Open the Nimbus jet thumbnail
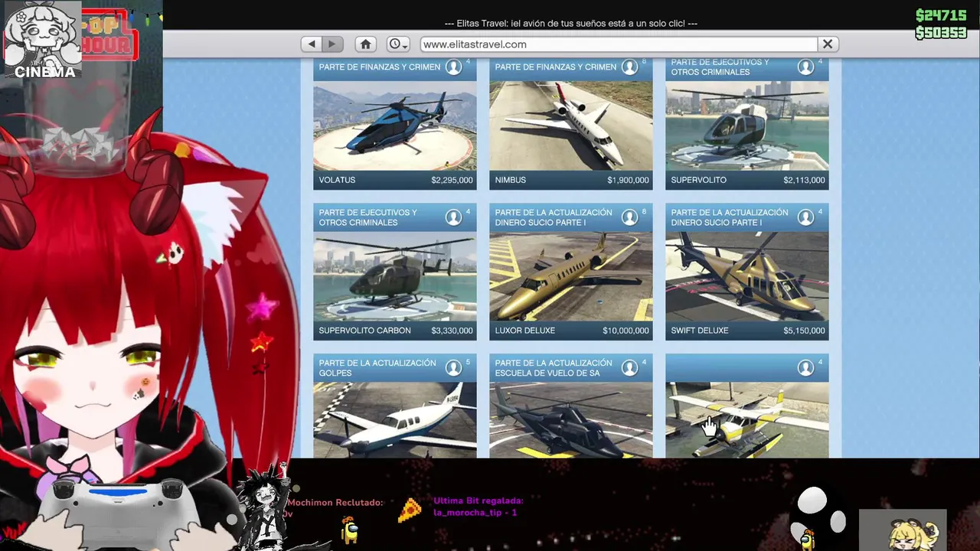 click(571, 126)
